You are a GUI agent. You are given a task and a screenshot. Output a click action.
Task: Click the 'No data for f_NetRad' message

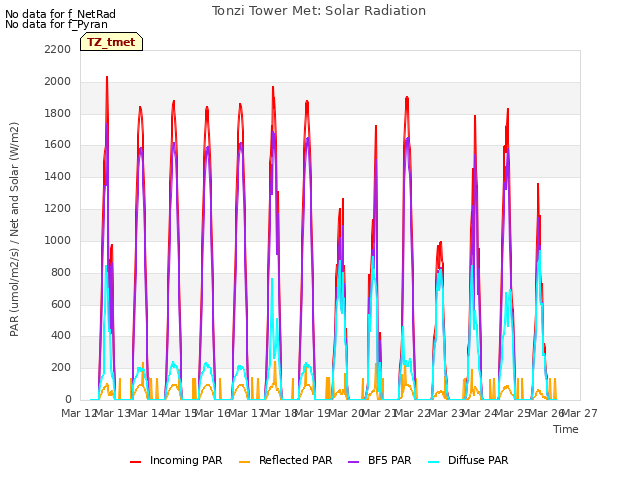pos(60,14)
